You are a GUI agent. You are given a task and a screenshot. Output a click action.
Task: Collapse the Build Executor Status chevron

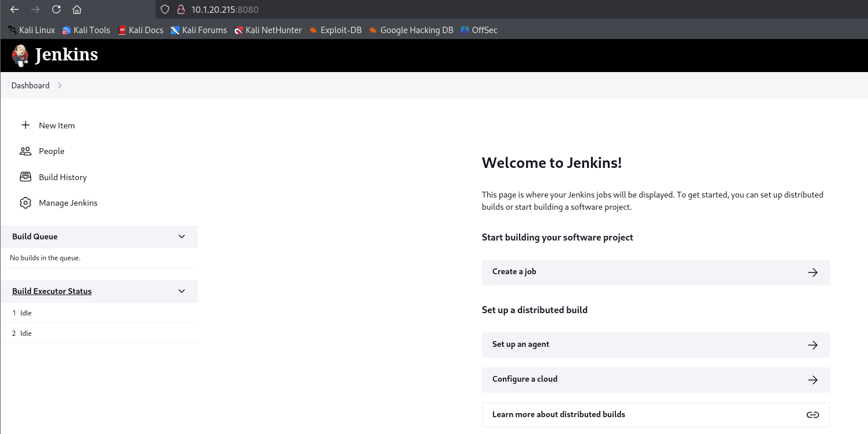click(x=182, y=291)
